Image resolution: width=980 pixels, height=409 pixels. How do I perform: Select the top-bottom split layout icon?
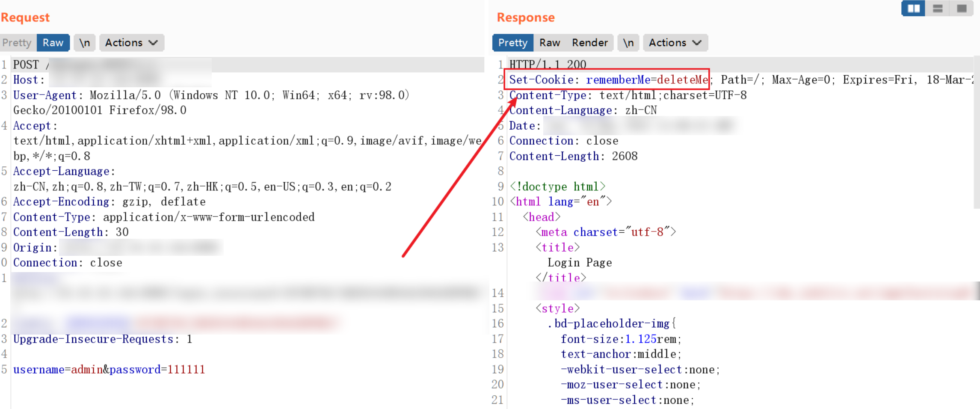937,9
